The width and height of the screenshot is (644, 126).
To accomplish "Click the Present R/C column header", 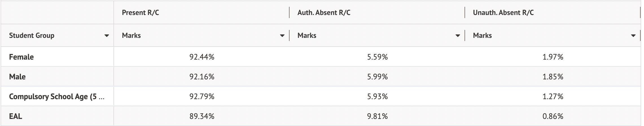I will pyautogui.click(x=141, y=13).
